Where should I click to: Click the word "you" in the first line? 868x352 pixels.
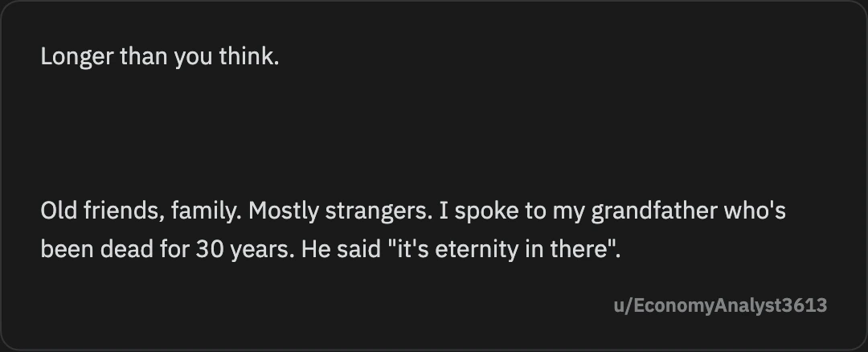193,58
